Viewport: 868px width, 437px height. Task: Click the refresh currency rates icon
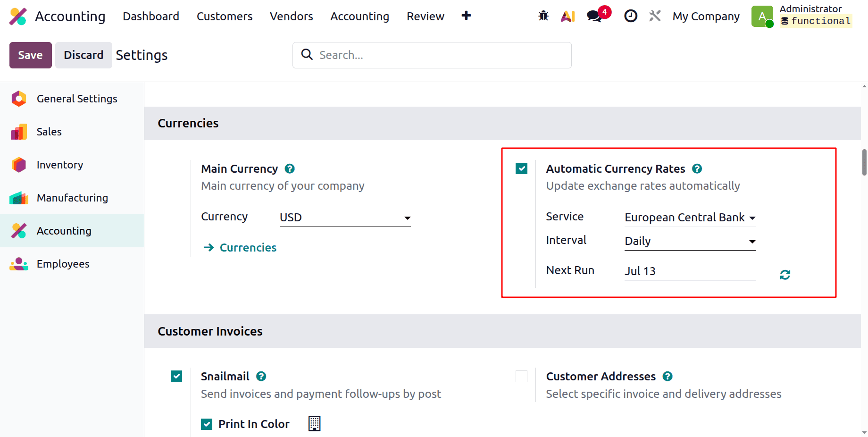[x=785, y=275]
